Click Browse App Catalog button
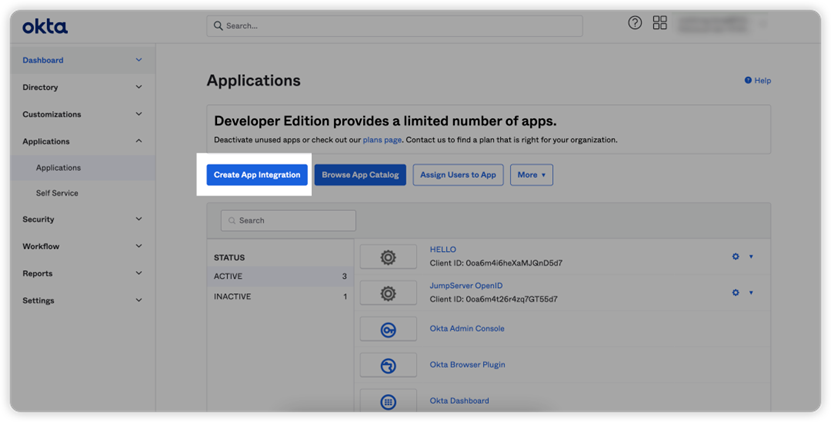This screenshot has width=831, height=422. coord(360,175)
